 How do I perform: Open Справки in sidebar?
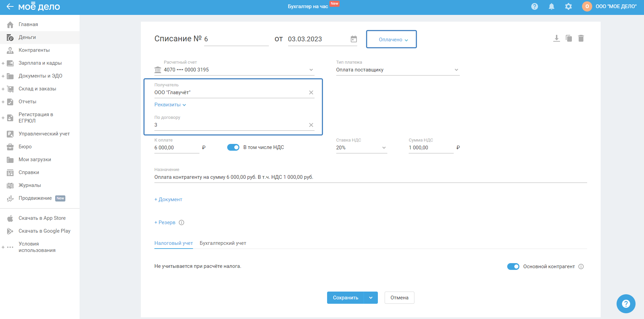pos(29,172)
